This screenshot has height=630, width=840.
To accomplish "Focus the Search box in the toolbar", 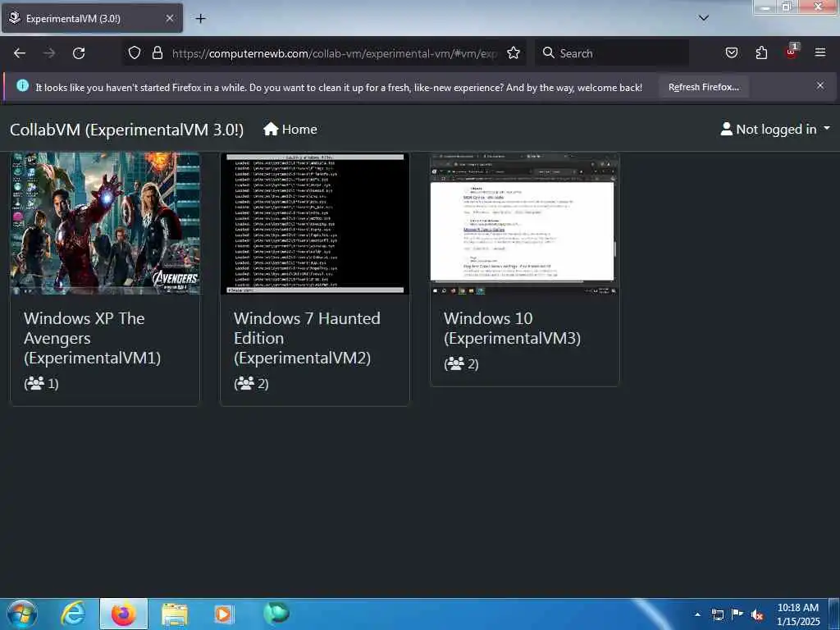I will pyautogui.click(x=612, y=53).
